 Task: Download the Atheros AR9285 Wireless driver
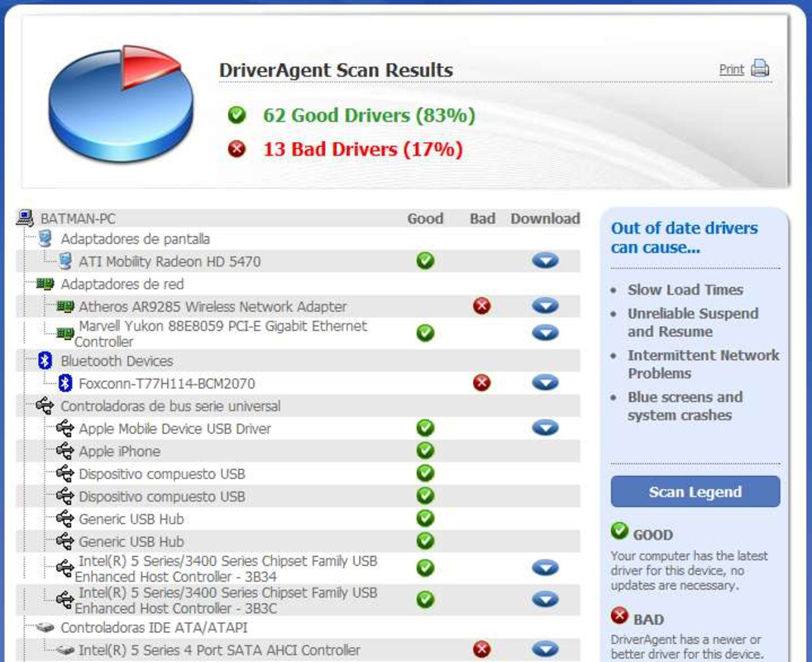pyautogui.click(x=545, y=305)
